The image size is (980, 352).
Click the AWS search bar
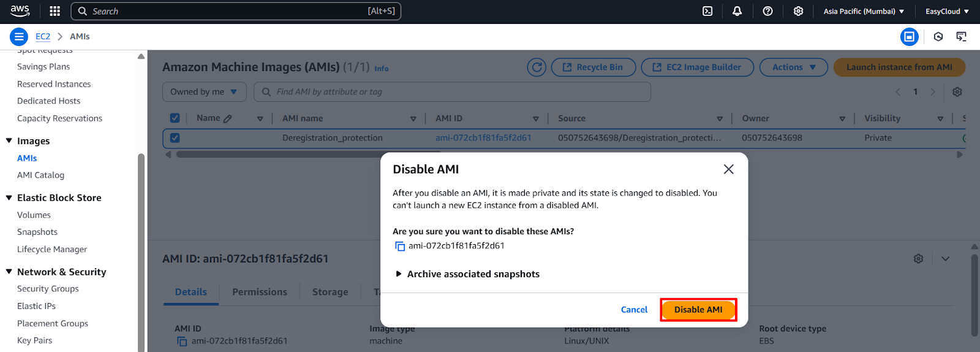pyautogui.click(x=236, y=11)
